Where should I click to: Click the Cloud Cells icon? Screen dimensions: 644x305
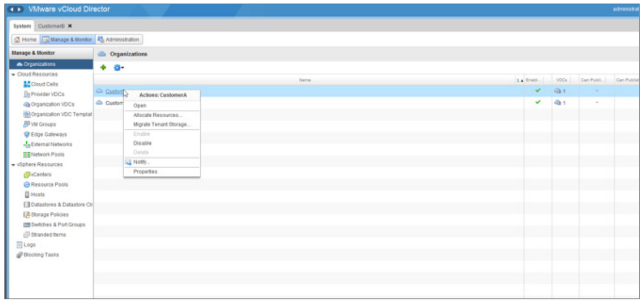point(27,84)
